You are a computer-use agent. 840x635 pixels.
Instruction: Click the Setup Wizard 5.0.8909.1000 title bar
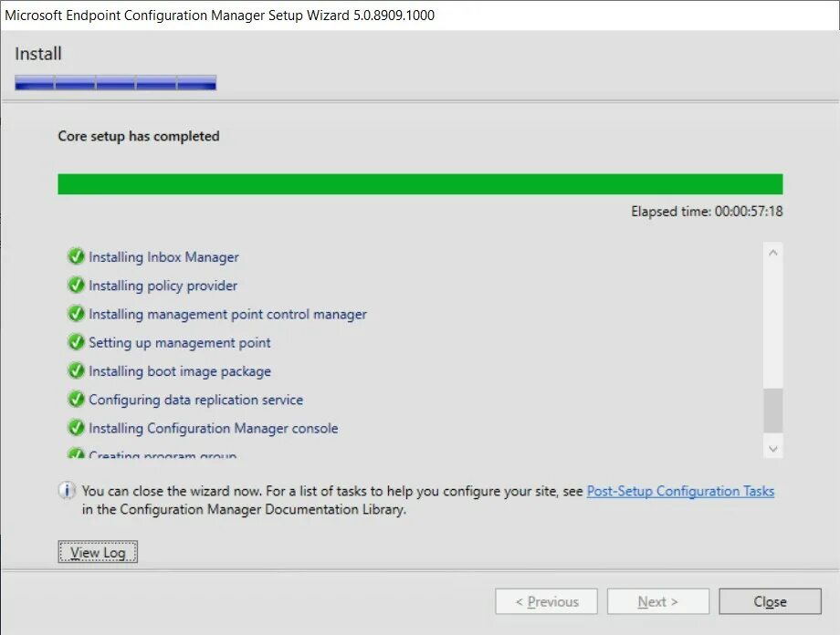click(x=420, y=15)
